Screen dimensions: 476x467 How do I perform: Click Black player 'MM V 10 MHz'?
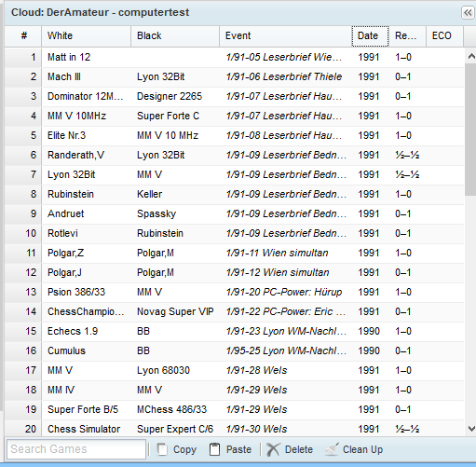(x=168, y=135)
